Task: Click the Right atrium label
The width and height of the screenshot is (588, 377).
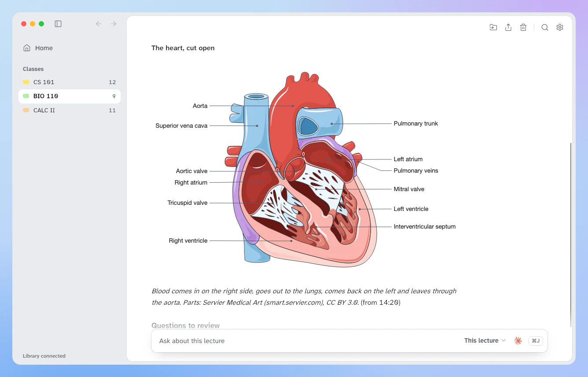Action: [191, 182]
